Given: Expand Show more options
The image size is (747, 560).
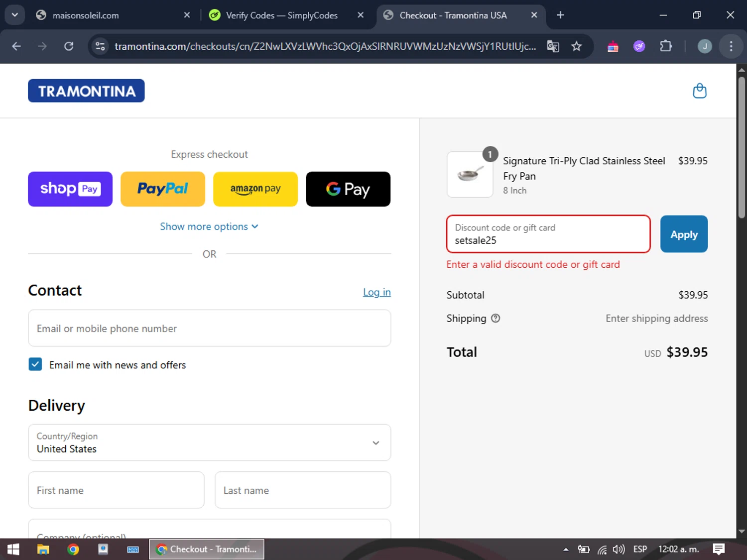Looking at the screenshot, I should pyautogui.click(x=209, y=226).
